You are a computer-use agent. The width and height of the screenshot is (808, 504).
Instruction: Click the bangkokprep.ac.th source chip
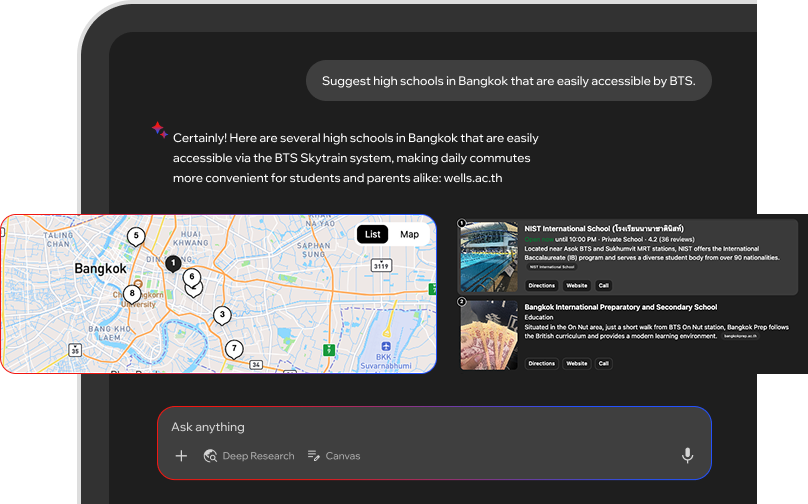[x=740, y=337]
